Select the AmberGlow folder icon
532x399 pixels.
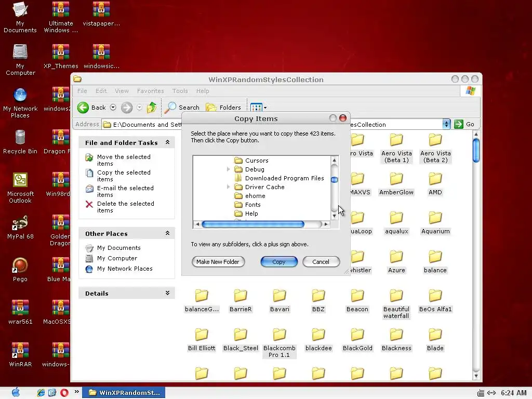point(396,179)
